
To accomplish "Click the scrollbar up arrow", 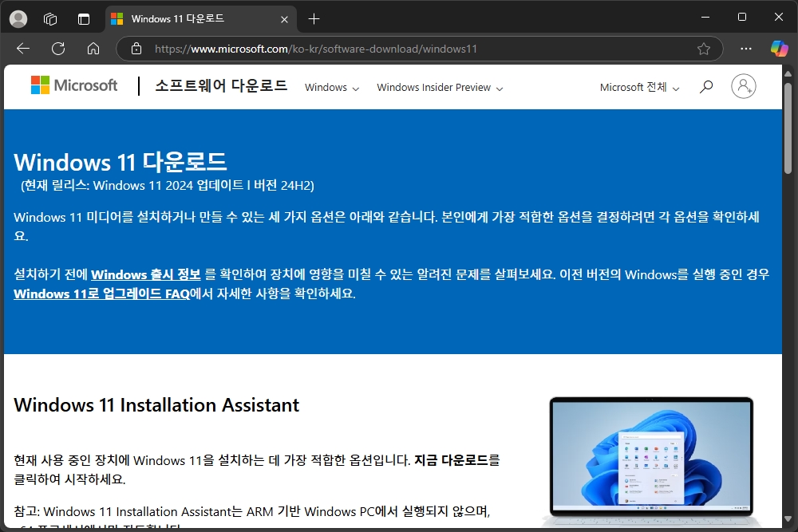I will (788, 73).
